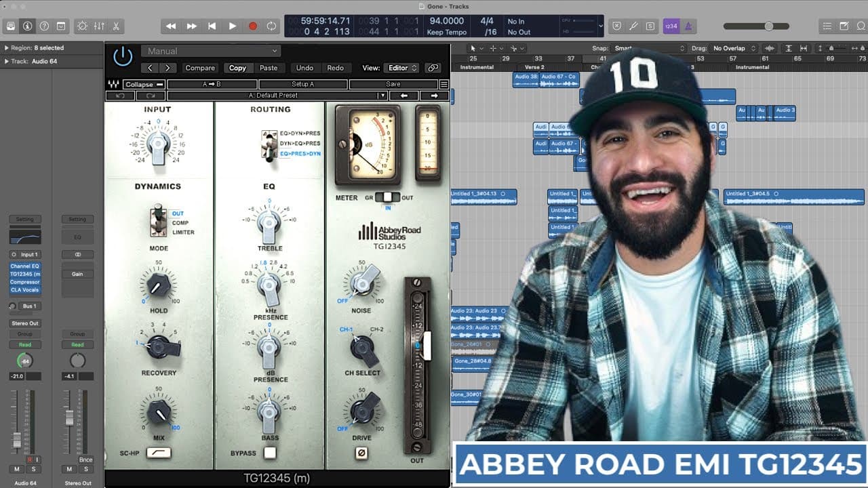868x488 pixels.
Task: Open the Library panel icon
Action: pyautogui.click(x=10, y=26)
